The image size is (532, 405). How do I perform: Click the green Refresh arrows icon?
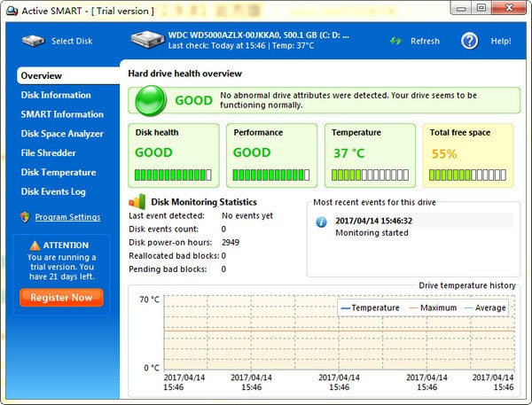coord(396,41)
